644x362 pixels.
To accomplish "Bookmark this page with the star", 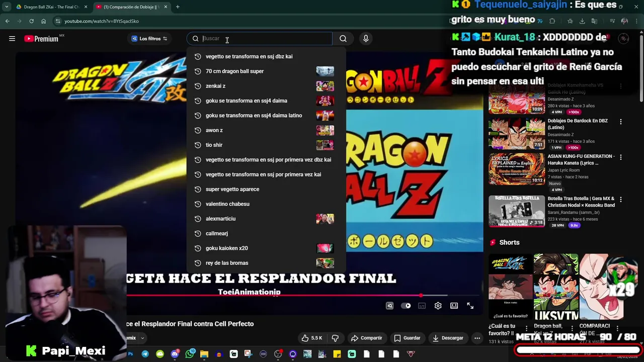I will click(x=570, y=21).
